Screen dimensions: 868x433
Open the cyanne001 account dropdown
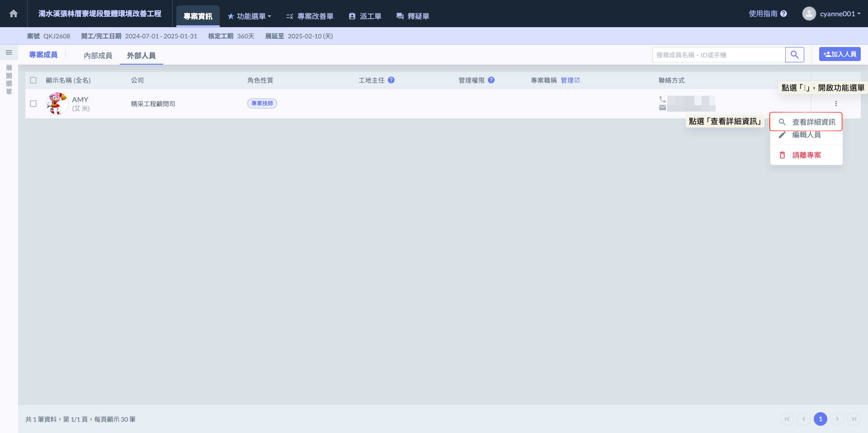[x=840, y=14]
